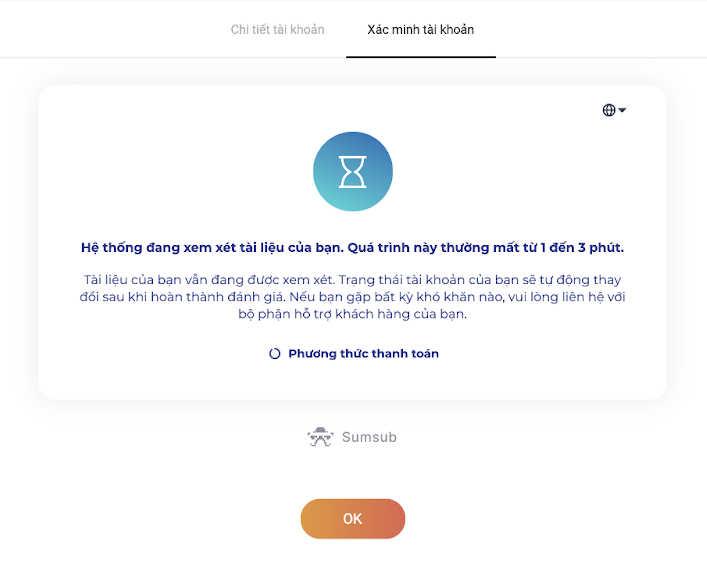Switch to Chi tiết tài khoản tab
Screen dimensions: 707x579
[277, 30]
